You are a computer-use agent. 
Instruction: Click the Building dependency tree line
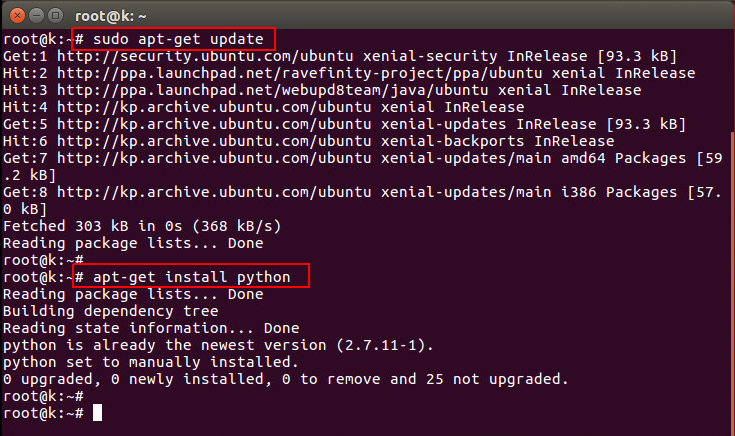point(111,311)
